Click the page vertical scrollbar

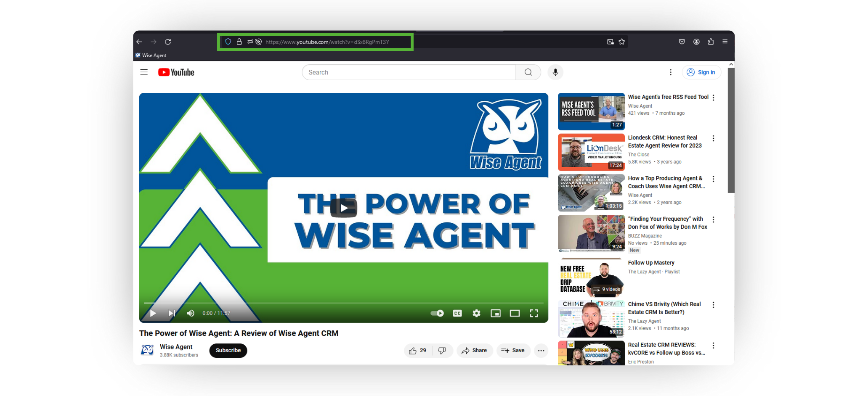[731, 130]
